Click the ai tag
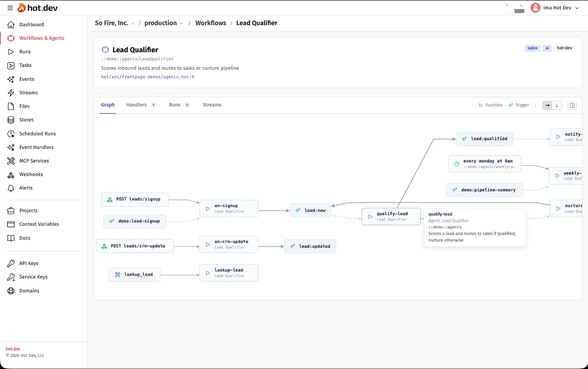 pos(547,48)
